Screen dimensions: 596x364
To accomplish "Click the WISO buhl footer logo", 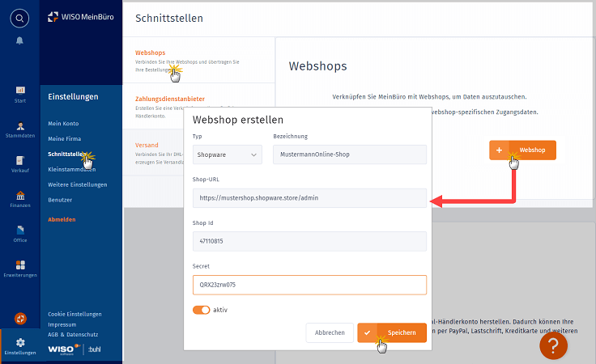I will (x=74, y=349).
